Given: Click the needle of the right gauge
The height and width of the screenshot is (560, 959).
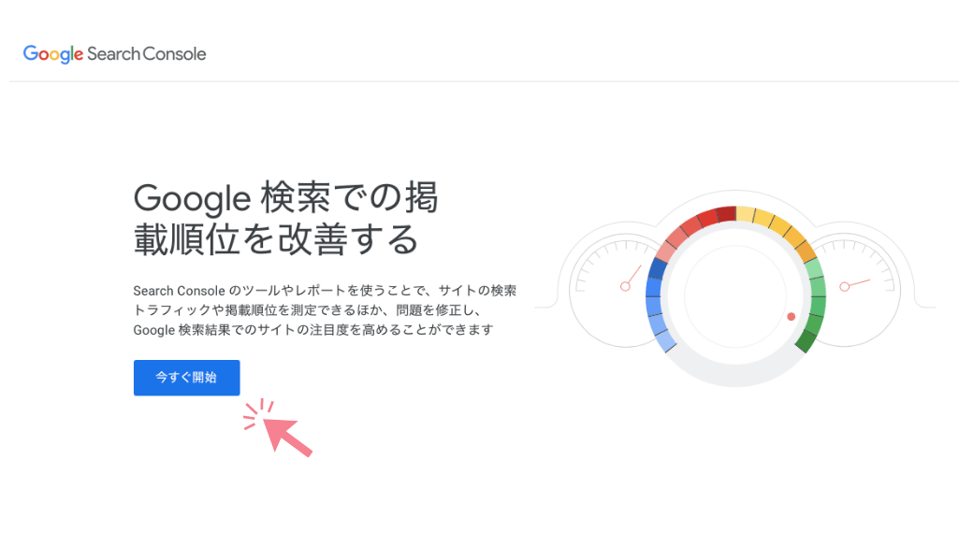Looking at the screenshot, I should [x=857, y=282].
